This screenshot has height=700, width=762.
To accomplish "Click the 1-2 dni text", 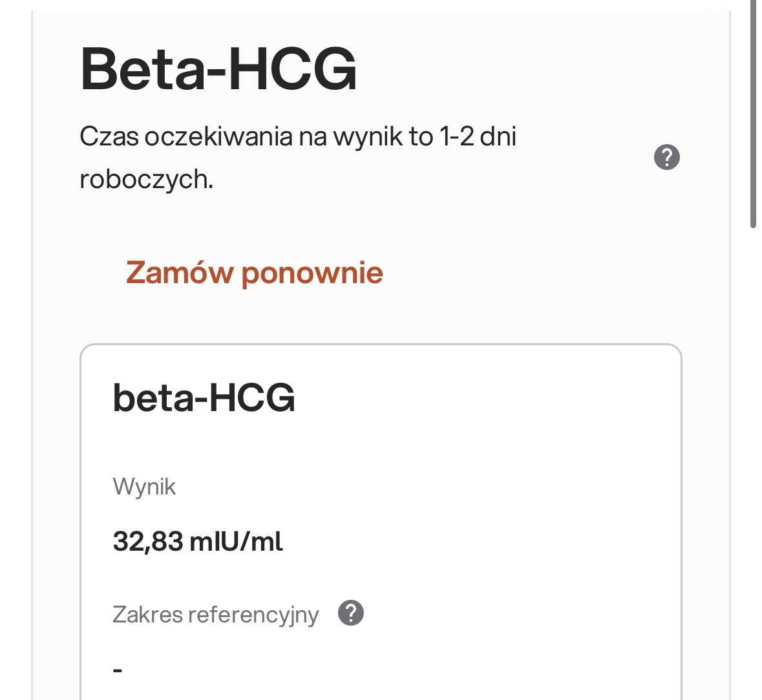I will pyautogui.click(x=478, y=137).
